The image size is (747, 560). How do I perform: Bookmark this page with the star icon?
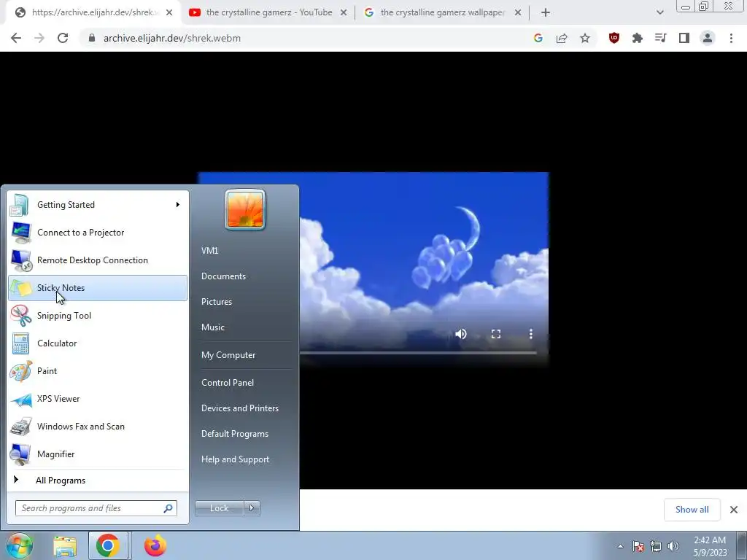pyautogui.click(x=585, y=38)
